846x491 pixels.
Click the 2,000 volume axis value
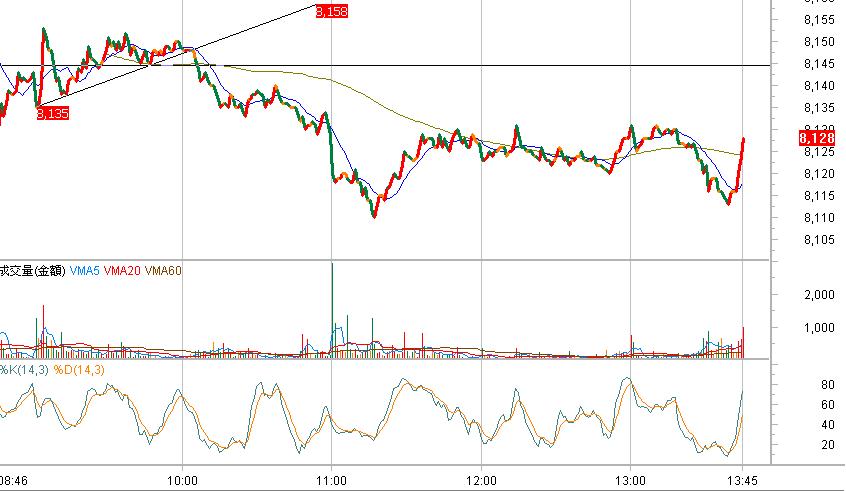[819, 295]
